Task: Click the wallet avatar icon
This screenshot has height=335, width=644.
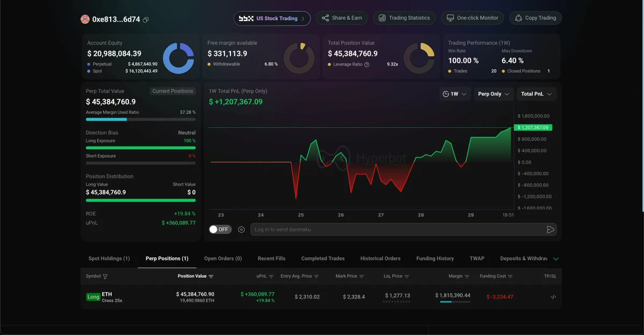Action: pos(85,19)
